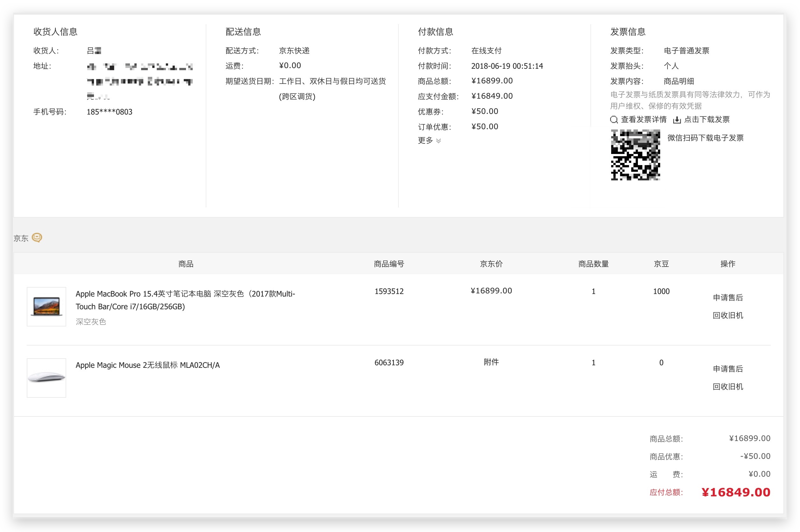Open the MacBook Pro product thumbnail
Image resolution: width=800 pixels, height=532 pixels.
coord(46,306)
